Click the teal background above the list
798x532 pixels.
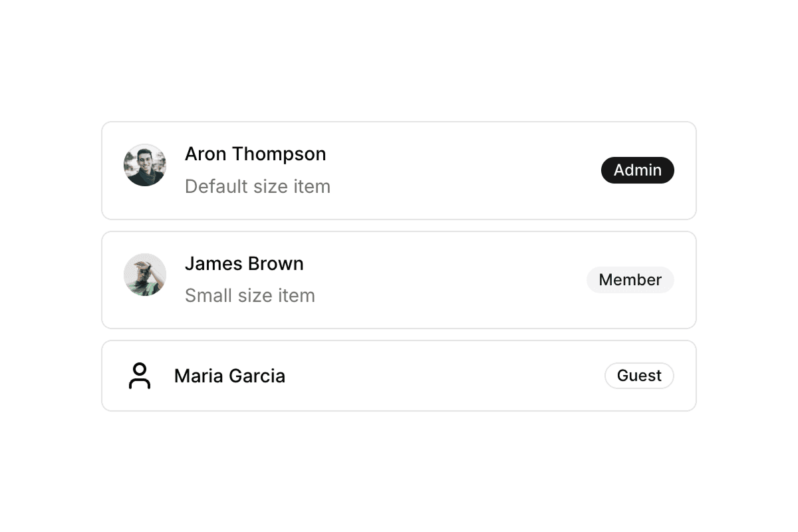click(x=399, y=60)
